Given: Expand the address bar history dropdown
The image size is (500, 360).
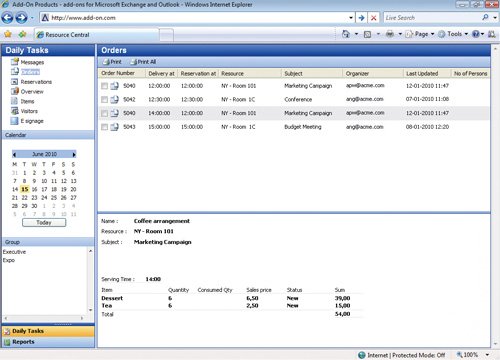Looking at the screenshot, I should pyautogui.click(x=351, y=18).
